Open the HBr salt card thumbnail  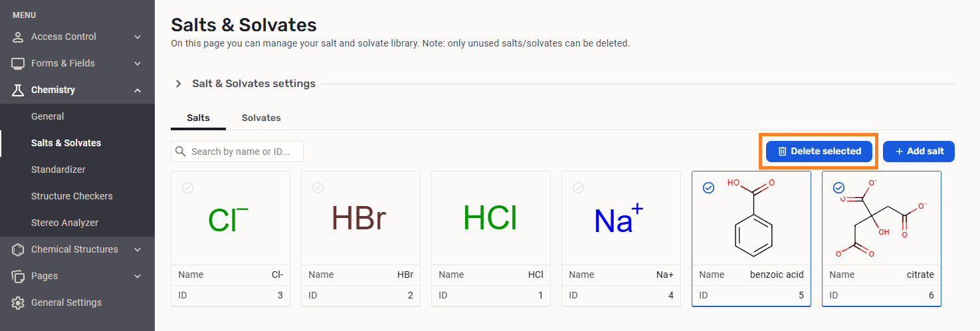(360, 218)
